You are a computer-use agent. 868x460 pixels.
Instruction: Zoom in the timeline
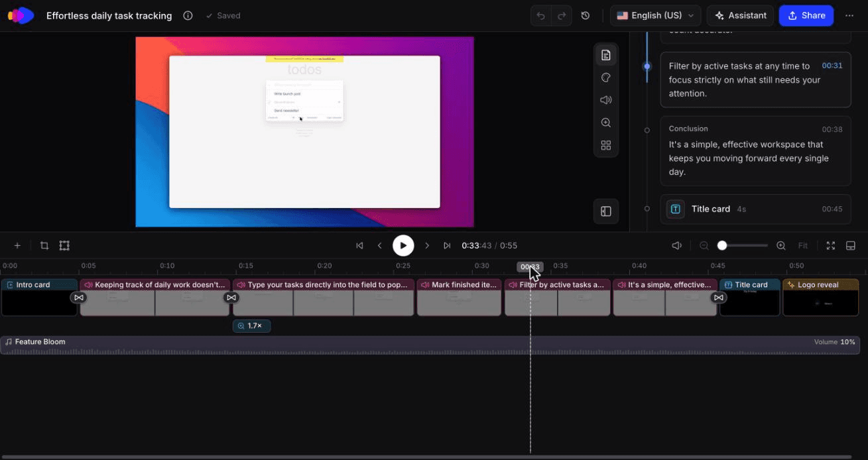coord(781,245)
